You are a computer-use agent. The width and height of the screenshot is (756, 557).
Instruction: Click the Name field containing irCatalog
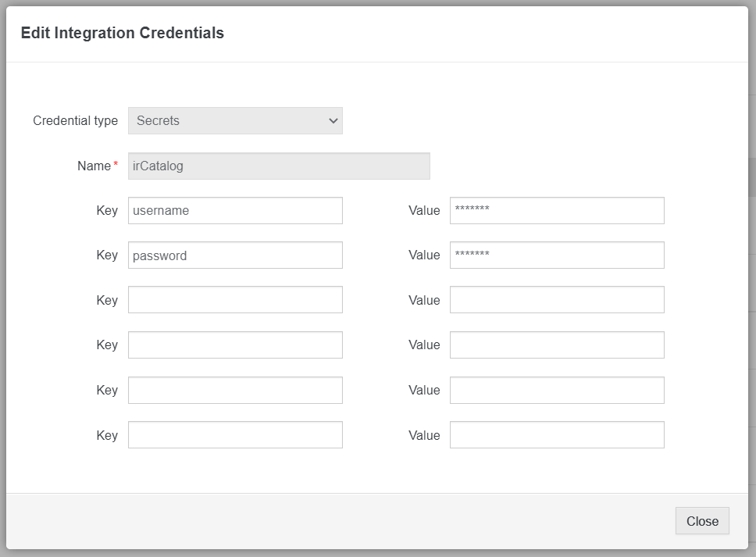[x=278, y=166]
